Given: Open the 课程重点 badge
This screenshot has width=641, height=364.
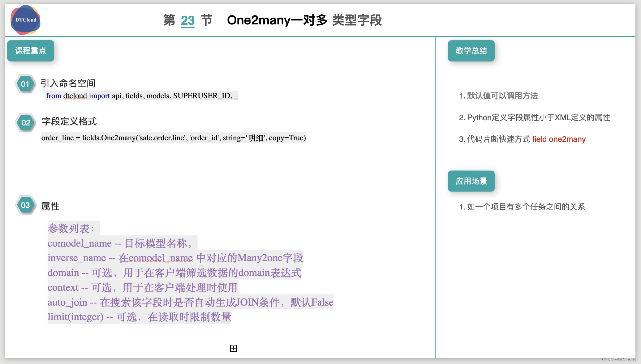Looking at the screenshot, I should point(31,51).
